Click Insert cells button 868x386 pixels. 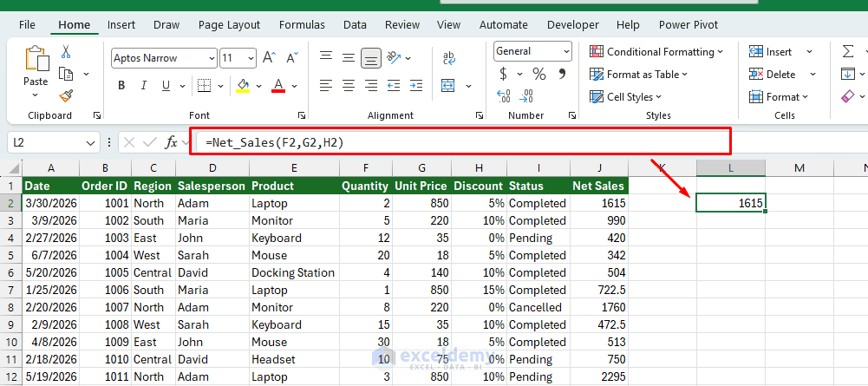click(770, 51)
